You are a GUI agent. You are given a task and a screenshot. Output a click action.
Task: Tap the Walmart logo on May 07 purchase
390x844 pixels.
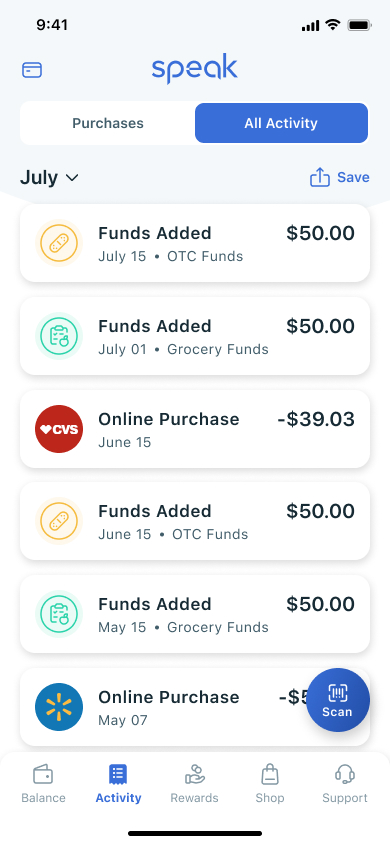(59, 707)
